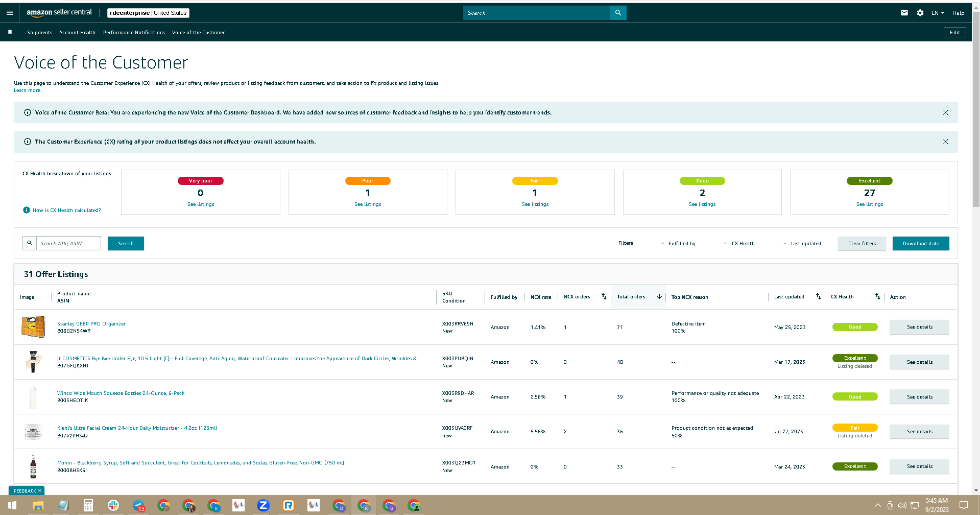The image size is (980, 515).
Task: Sort by Total orders down arrow
Action: [x=659, y=296]
